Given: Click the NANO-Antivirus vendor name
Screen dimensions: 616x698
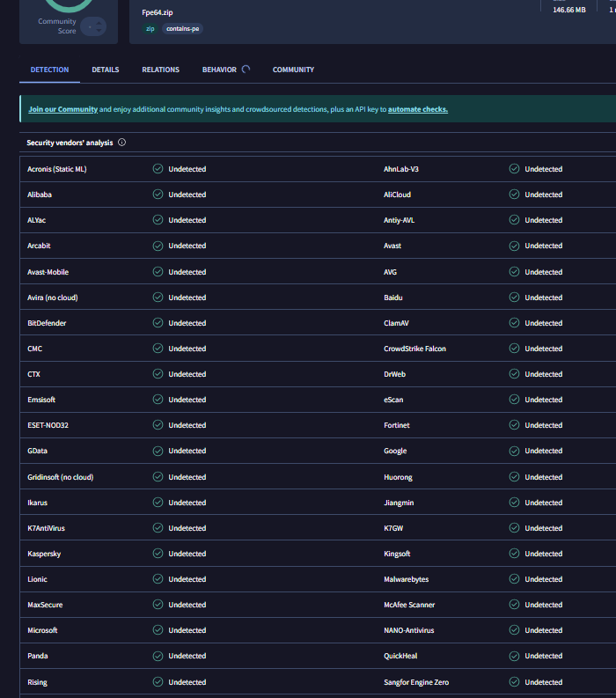Looking at the screenshot, I should pyautogui.click(x=409, y=630).
